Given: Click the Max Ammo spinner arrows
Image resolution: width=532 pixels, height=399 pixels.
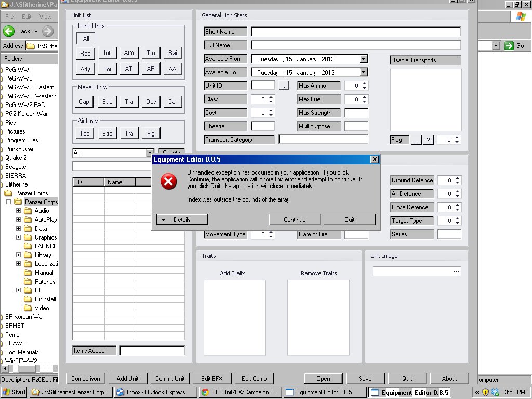Looking at the screenshot, I should [364, 86].
